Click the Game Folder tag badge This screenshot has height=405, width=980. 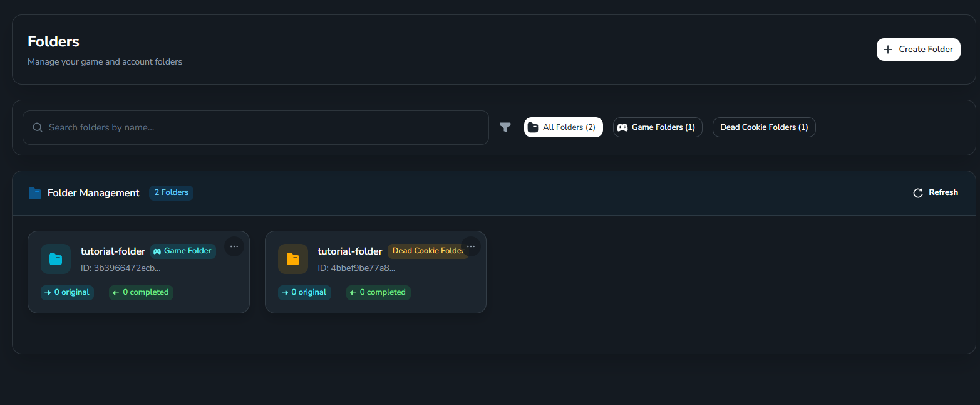pos(183,251)
